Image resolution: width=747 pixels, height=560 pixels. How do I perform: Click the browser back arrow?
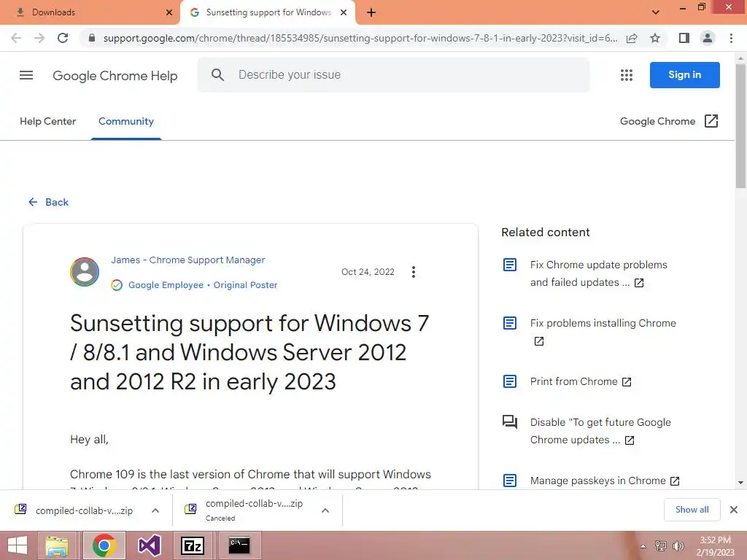tap(16, 38)
